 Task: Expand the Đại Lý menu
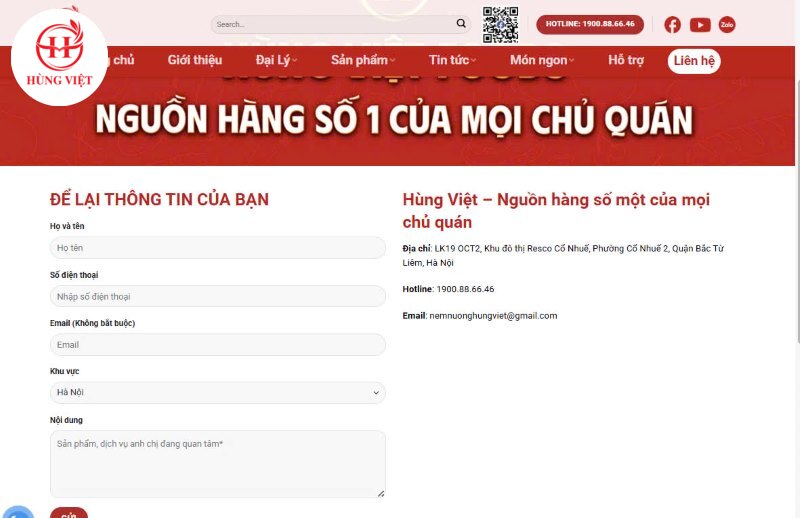pos(276,60)
